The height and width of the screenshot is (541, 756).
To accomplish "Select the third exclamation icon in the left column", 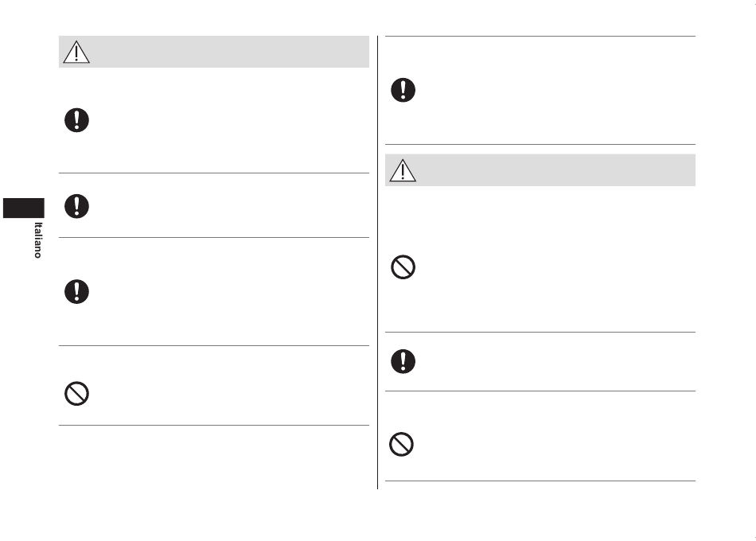I will click(x=76, y=292).
